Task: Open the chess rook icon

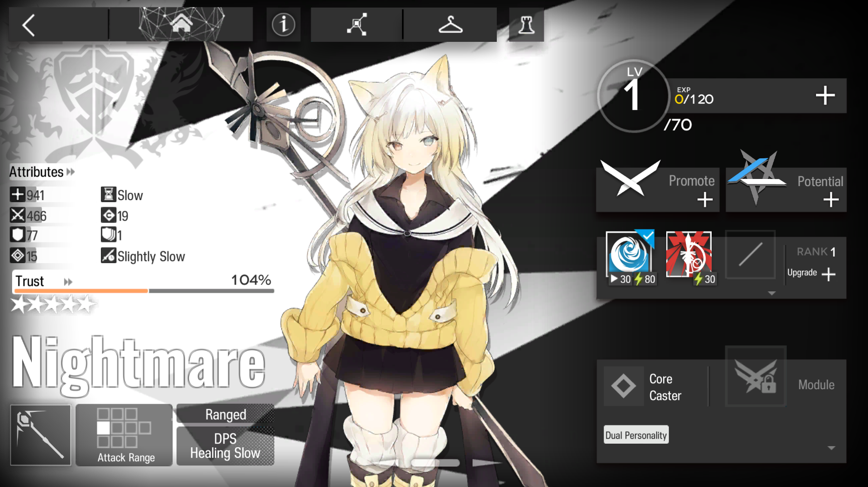Action: point(526,24)
